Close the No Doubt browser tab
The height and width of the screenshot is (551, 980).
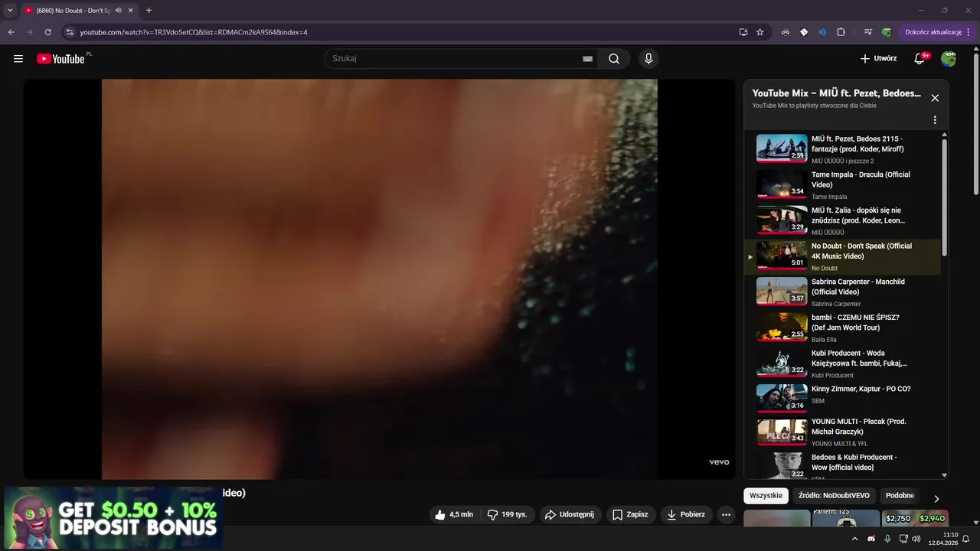coord(131,11)
